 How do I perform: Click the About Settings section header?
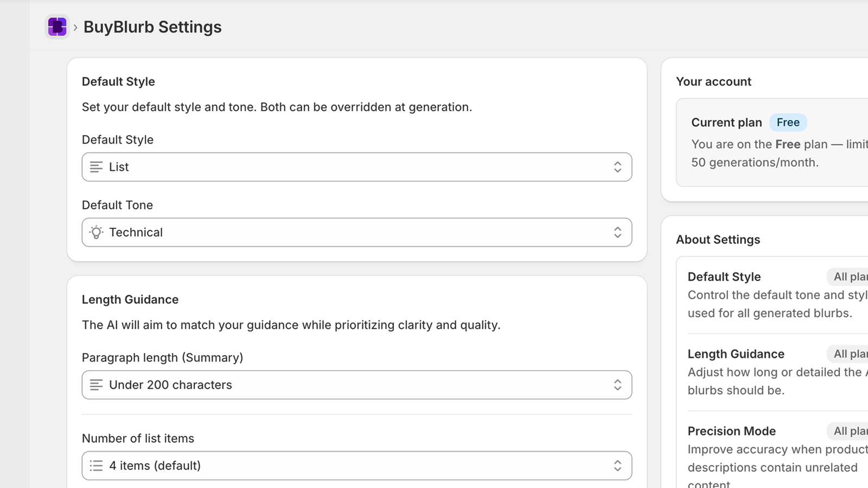[718, 239]
